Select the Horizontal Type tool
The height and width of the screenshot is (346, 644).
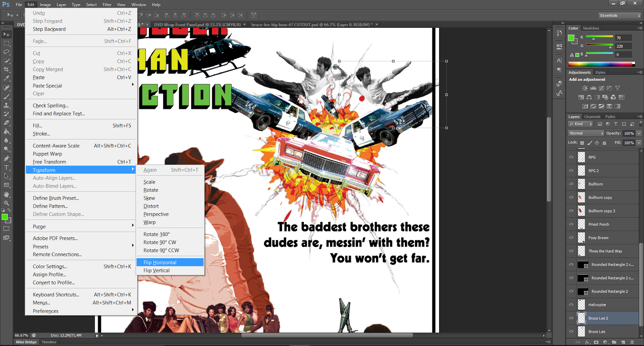(x=6, y=167)
